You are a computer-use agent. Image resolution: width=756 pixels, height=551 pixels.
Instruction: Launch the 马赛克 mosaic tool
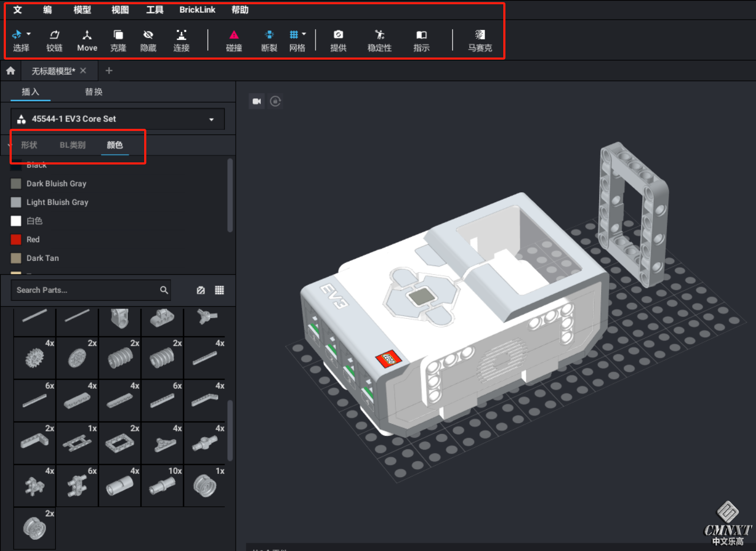pos(480,40)
